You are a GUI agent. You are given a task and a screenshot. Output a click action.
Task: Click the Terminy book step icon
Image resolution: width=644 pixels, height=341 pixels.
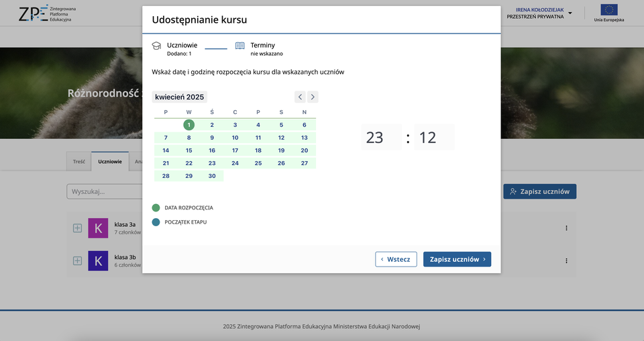(x=239, y=46)
